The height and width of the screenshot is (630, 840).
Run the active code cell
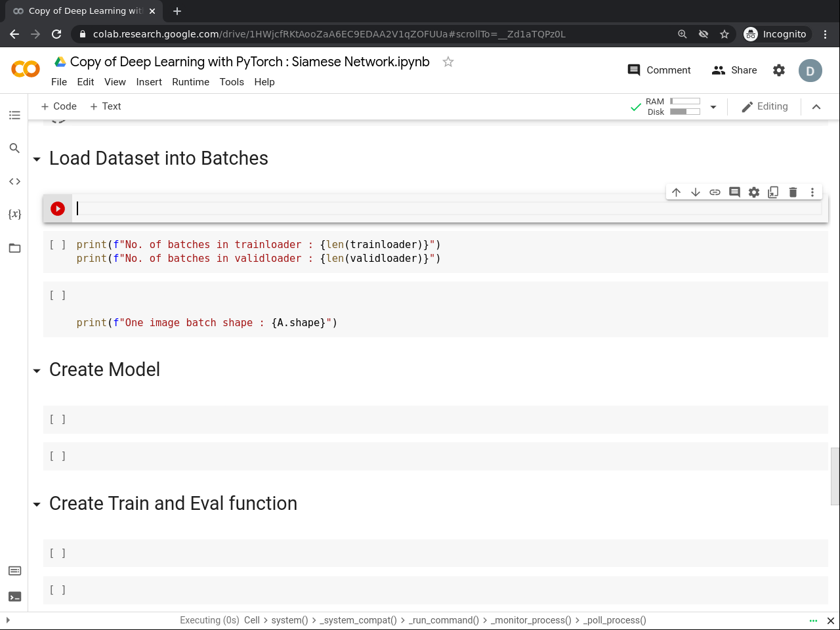pyautogui.click(x=58, y=209)
